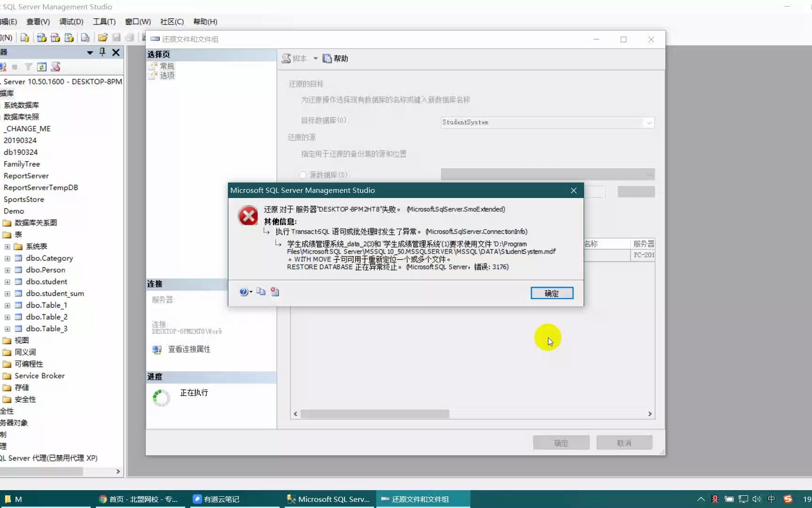Click the right scroll arrow of backup-set list
The width and height of the screenshot is (812, 508).
[x=650, y=414]
